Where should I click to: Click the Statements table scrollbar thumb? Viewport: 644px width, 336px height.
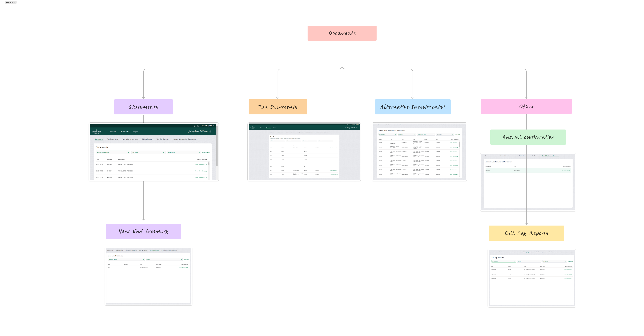click(x=209, y=164)
